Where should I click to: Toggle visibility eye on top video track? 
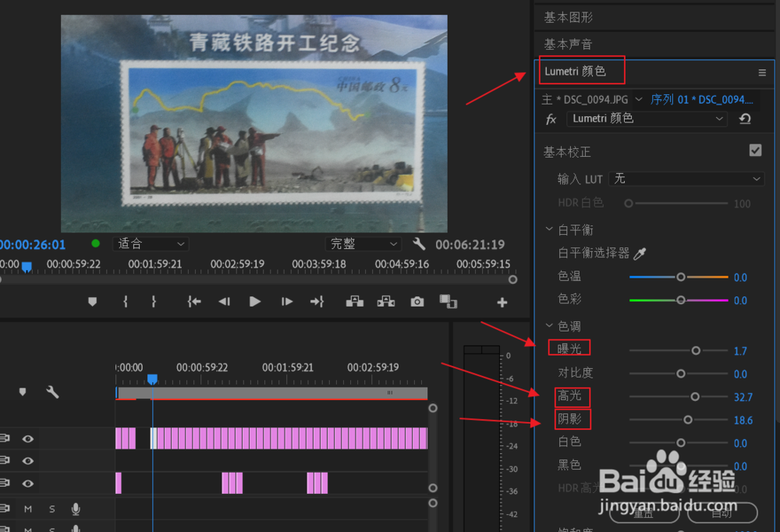28,438
